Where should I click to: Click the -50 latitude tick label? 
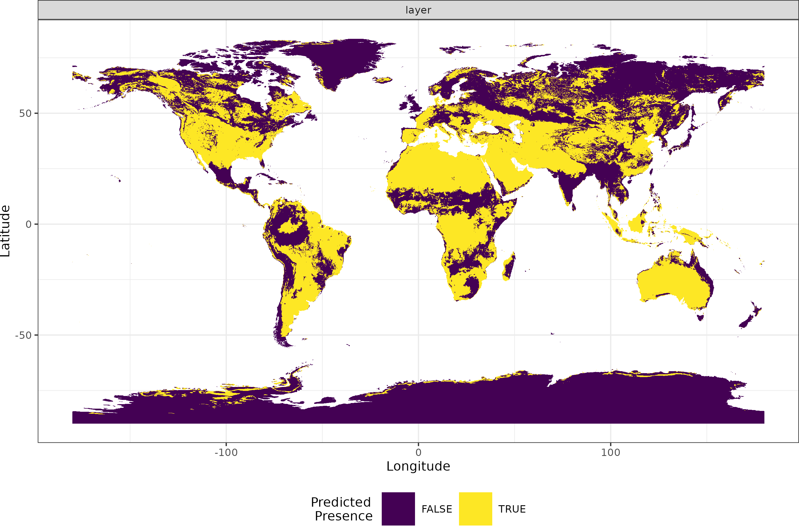pyautogui.click(x=23, y=335)
